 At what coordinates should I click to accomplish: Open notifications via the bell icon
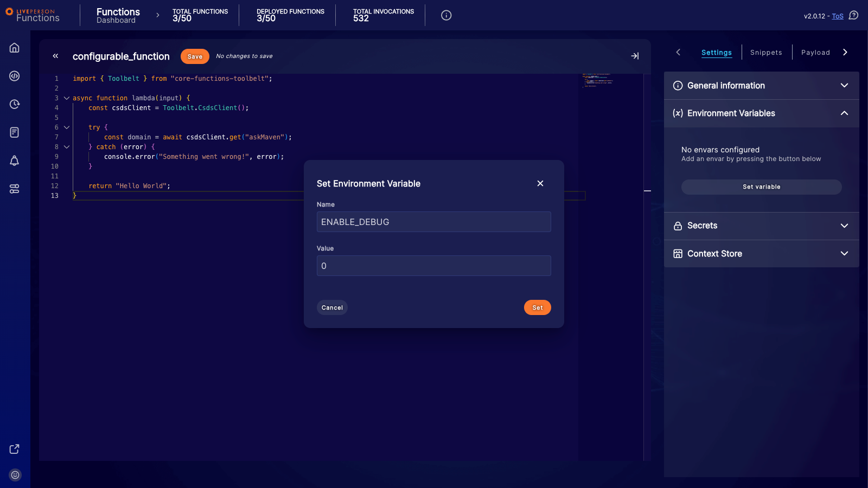[14, 160]
